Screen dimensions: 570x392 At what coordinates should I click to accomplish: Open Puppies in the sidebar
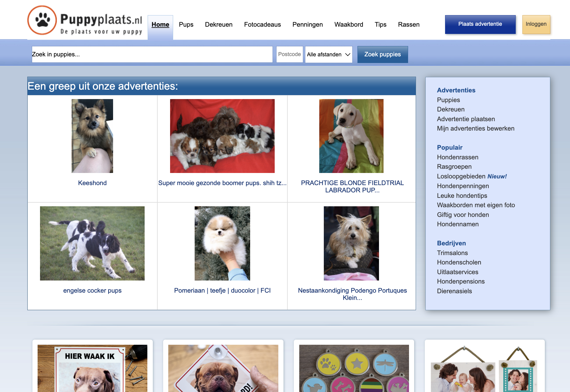448,100
